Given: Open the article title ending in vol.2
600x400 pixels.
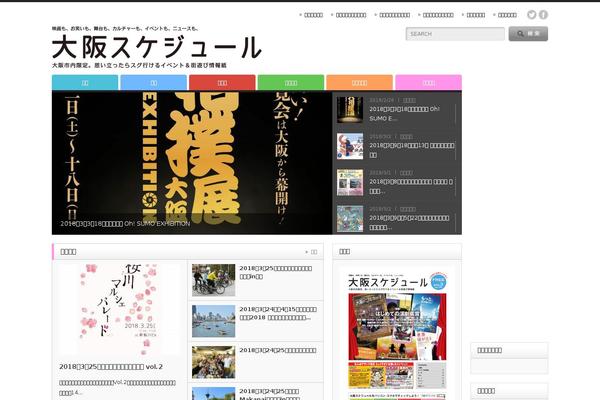Looking at the screenshot, I should (111, 367).
